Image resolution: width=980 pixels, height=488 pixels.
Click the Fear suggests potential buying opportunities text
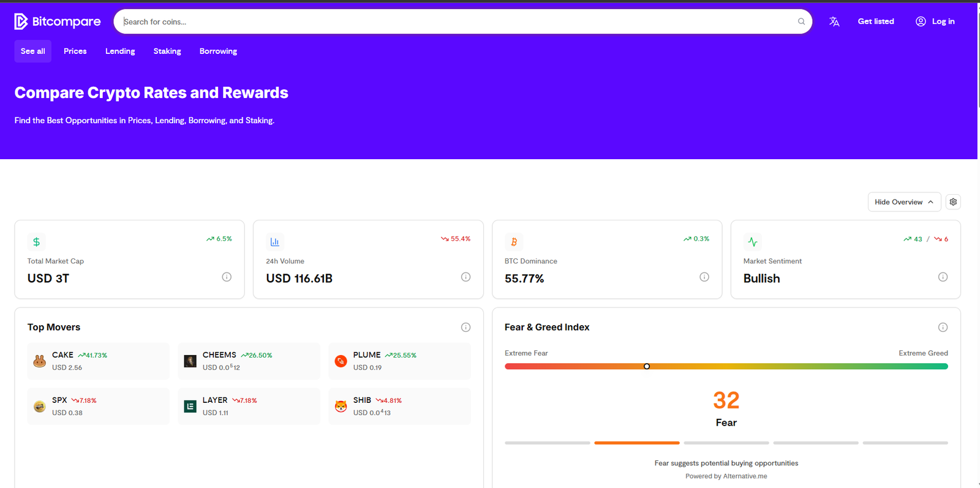(x=726, y=464)
